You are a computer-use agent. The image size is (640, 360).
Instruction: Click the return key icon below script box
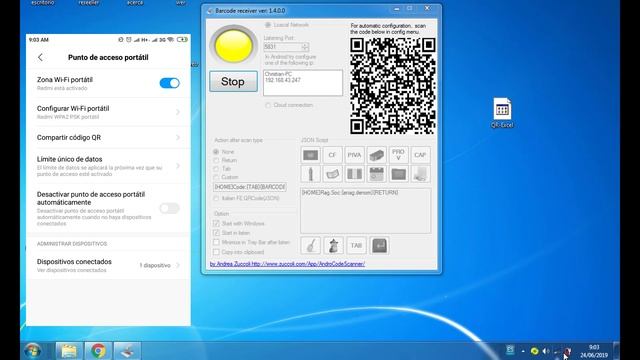[x=379, y=246]
